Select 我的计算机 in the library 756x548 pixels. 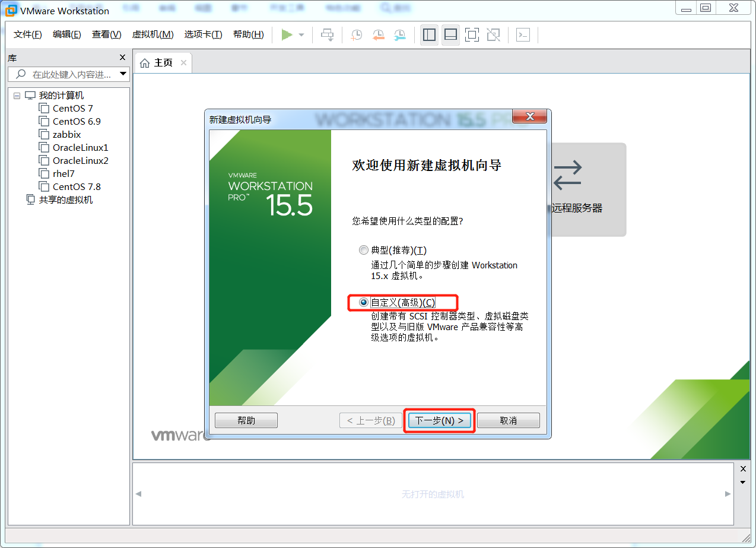(62, 96)
